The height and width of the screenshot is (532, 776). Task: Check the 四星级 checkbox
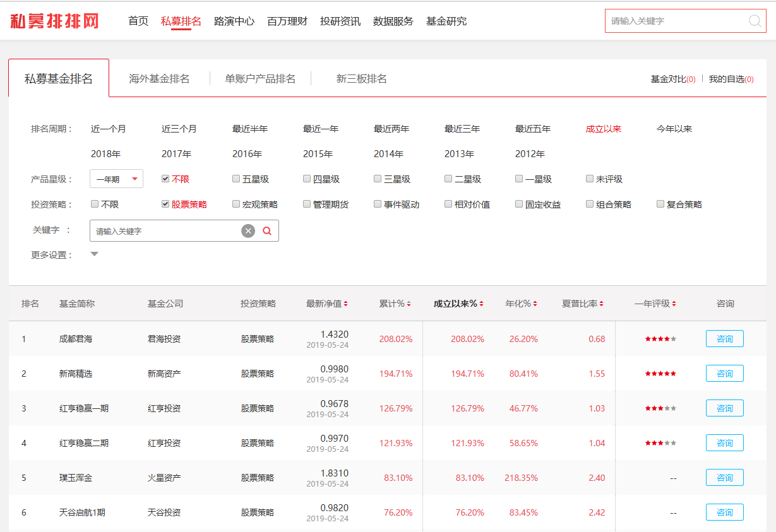click(x=307, y=179)
